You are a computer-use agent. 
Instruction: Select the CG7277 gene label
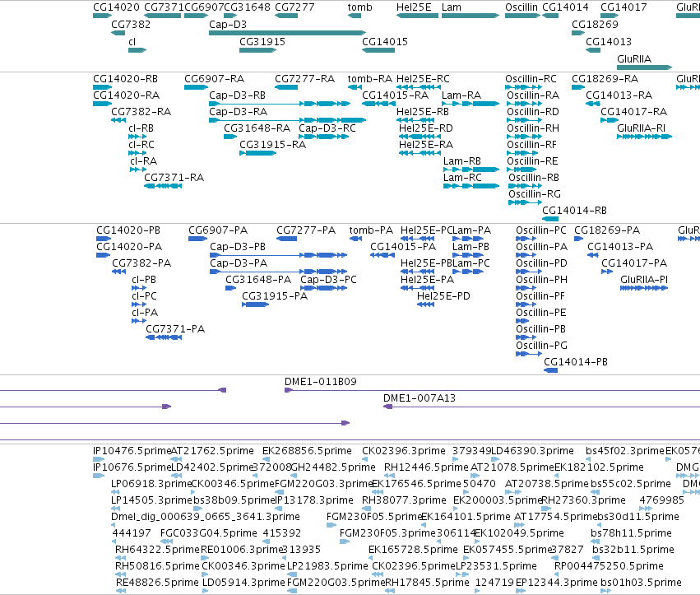(294, 7)
